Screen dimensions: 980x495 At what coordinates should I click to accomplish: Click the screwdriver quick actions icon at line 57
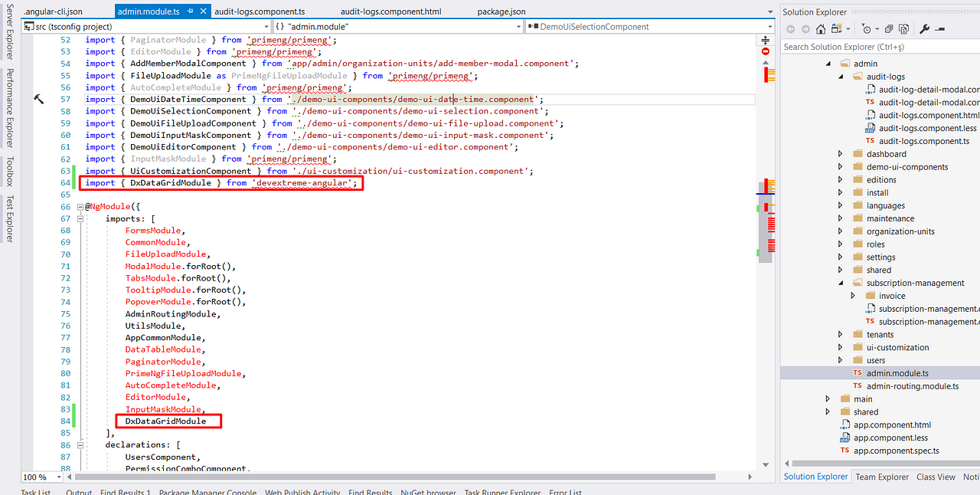[x=39, y=99]
